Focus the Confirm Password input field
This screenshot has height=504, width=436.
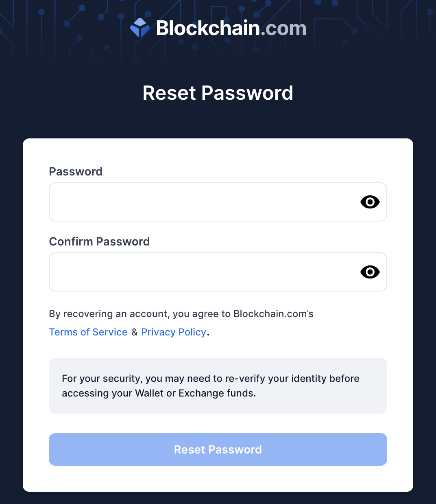tap(218, 272)
